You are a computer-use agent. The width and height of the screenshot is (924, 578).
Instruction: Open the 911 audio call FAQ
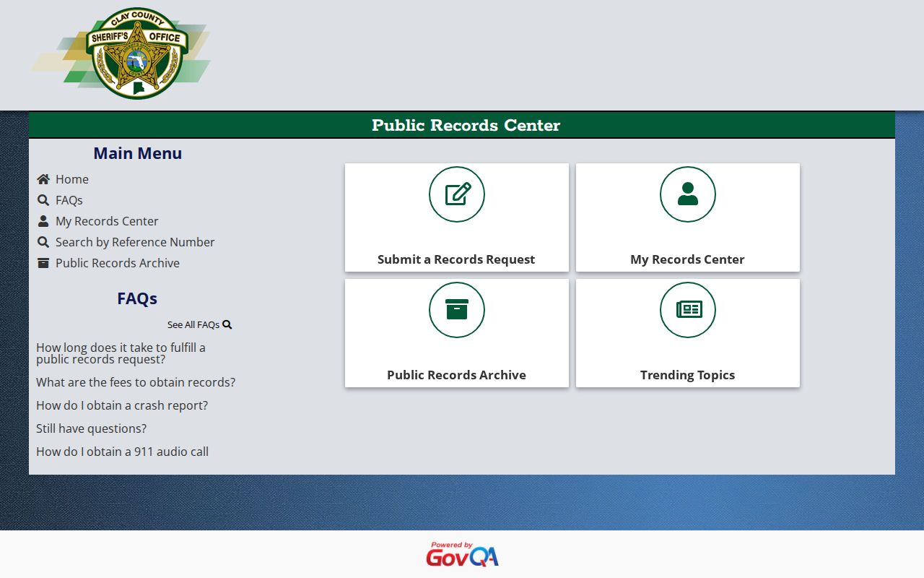(123, 452)
